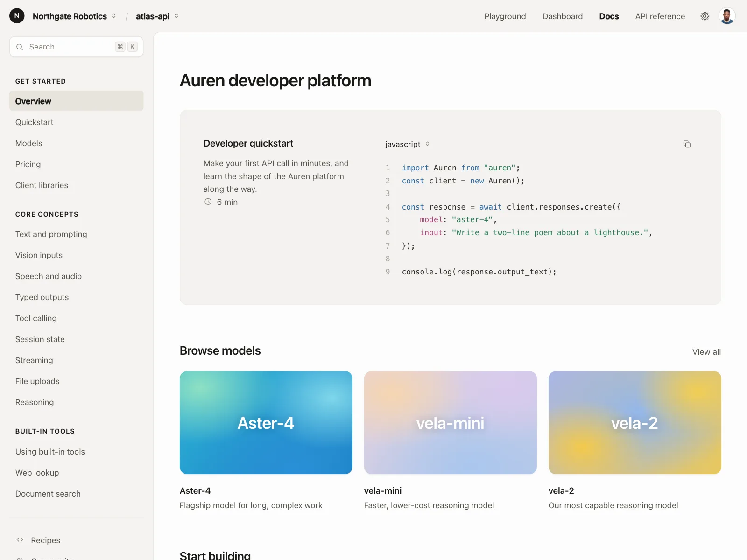The width and height of the screenshot is (747, 560).
Task: Open the vela-mini model card image
Action: coord(451,423)
